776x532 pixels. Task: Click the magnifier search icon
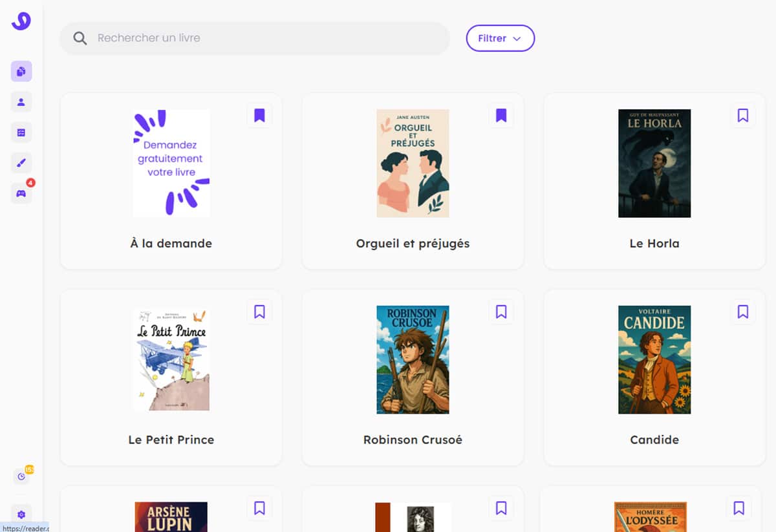[80, 38]
